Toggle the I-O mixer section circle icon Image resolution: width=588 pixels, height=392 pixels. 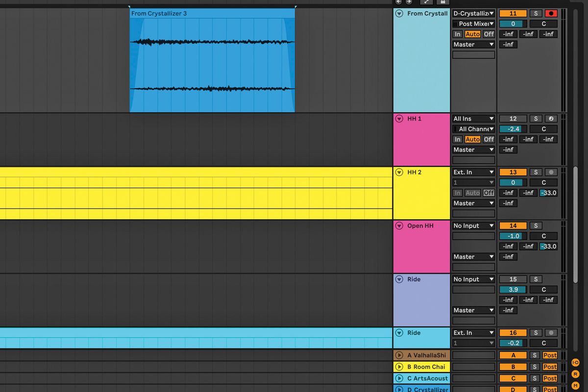[575, 362]
